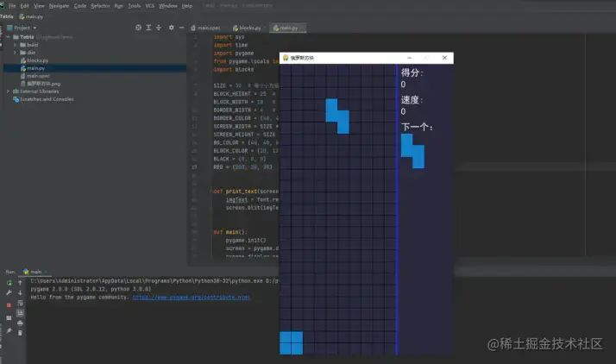Image resolution: width=616 pixels, height=364 pixels.
Task: Click the restore layout icon in Run panel
Action: pyautogui.click(x=9, y=317)
